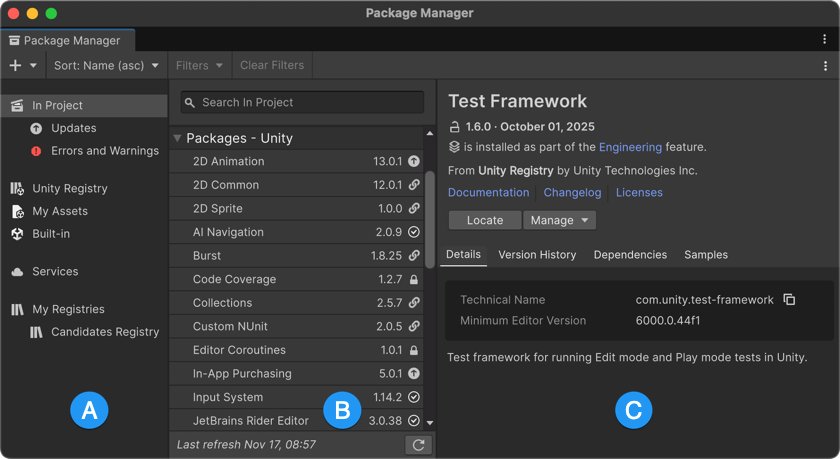Click the Locate button
This screenshot has height=459, width=840.
point(484,220)
